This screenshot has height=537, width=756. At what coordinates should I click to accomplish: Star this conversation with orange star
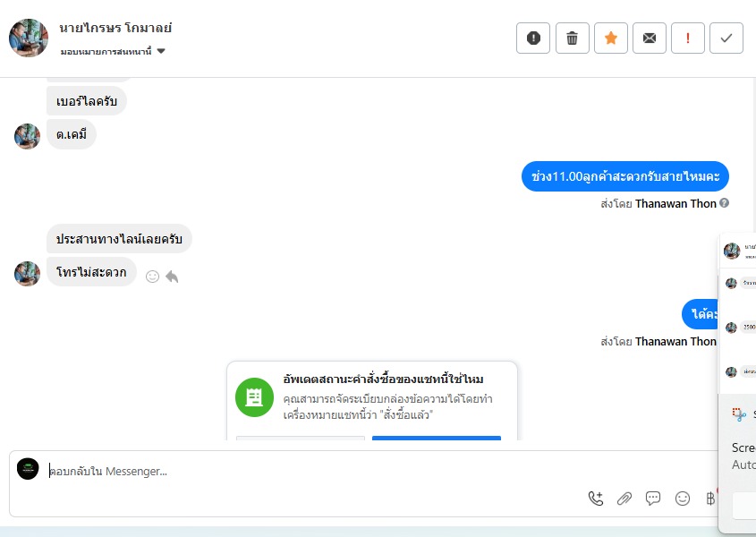(x=611, y=38)
